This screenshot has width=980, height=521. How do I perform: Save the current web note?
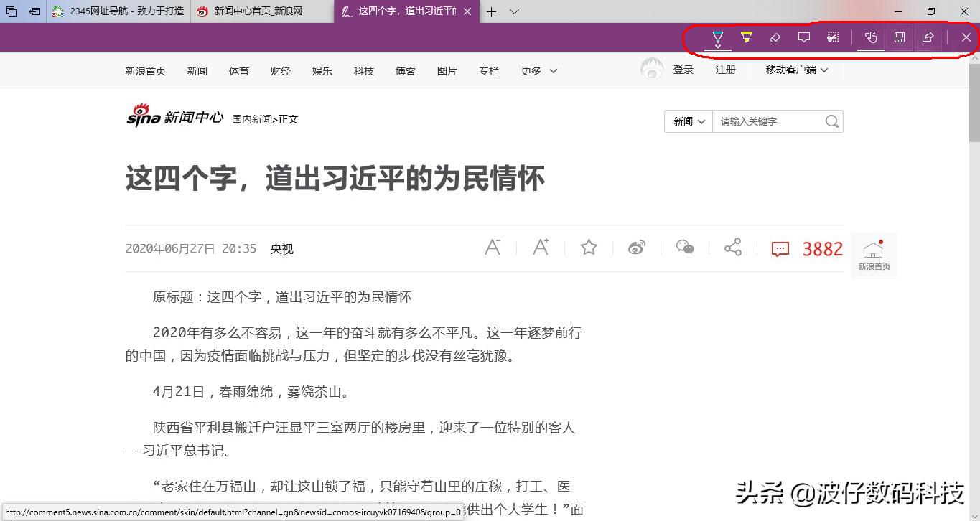coord(899,37)
